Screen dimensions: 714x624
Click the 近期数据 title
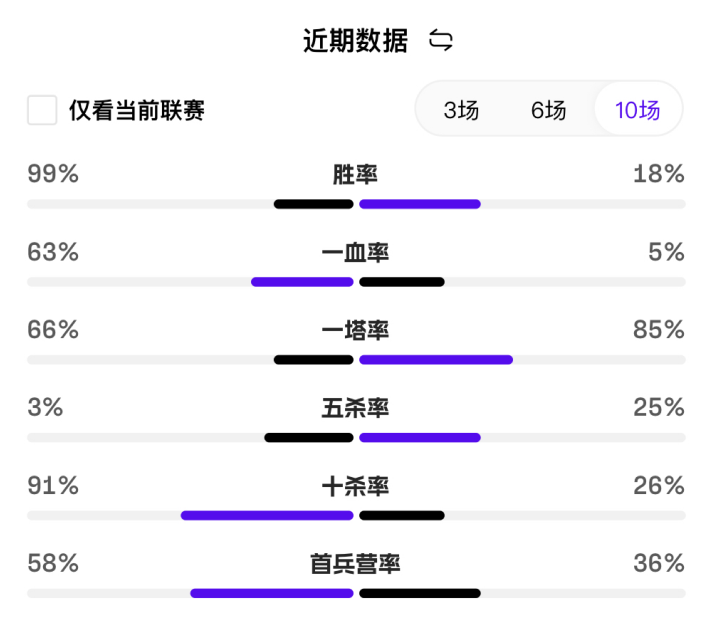355,41
